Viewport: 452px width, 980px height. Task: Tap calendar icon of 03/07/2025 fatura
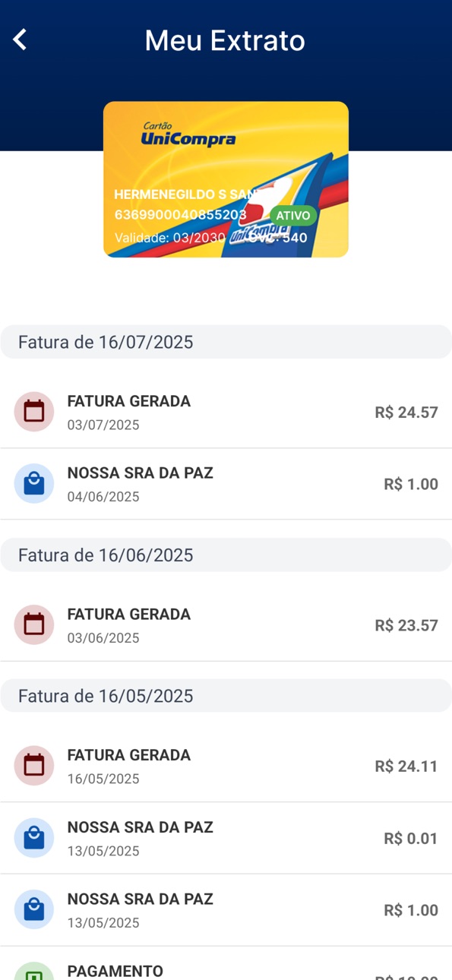coord(34,412)
